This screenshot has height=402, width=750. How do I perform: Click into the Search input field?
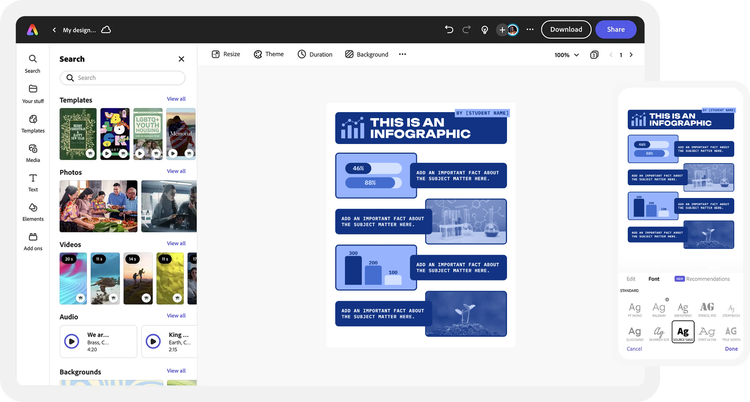point(122,78)
